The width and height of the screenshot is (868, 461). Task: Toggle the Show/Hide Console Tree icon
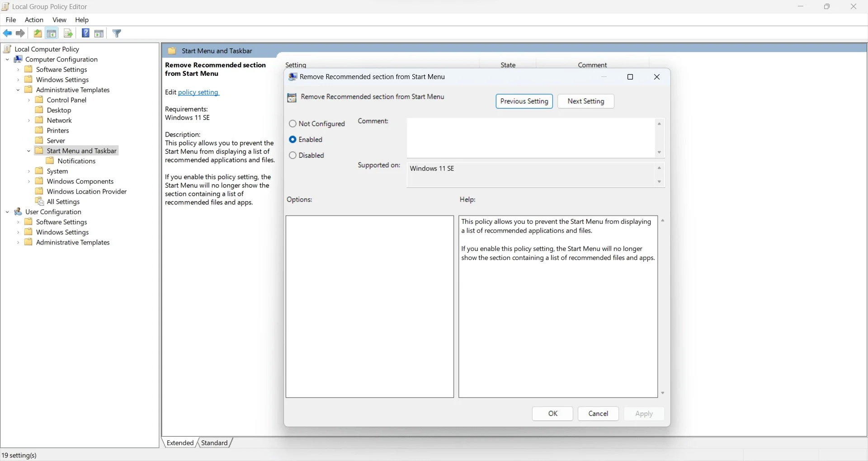coord(52,33)
